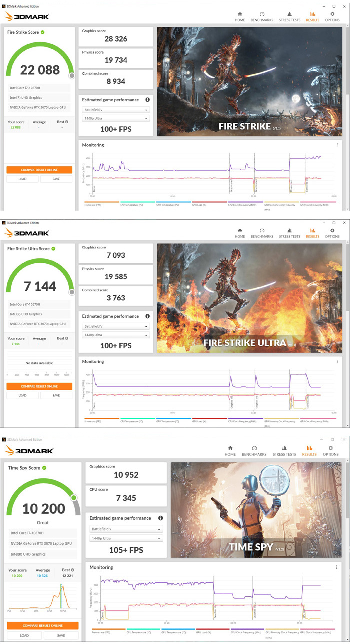Viewport: 350px width, 644px height.
Task: Toggle CPU Temperature legend, Fire Strike window
Action: click(137, 204)
